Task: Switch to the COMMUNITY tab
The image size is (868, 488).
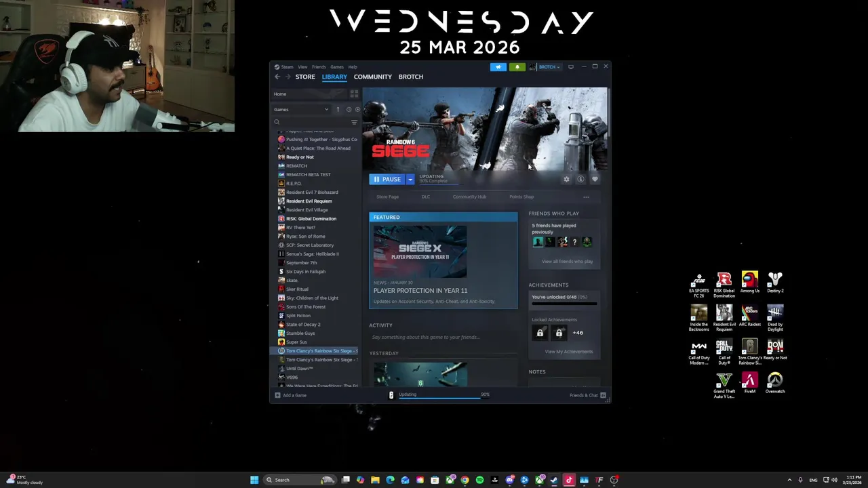Action: click(x=372, y=77)
